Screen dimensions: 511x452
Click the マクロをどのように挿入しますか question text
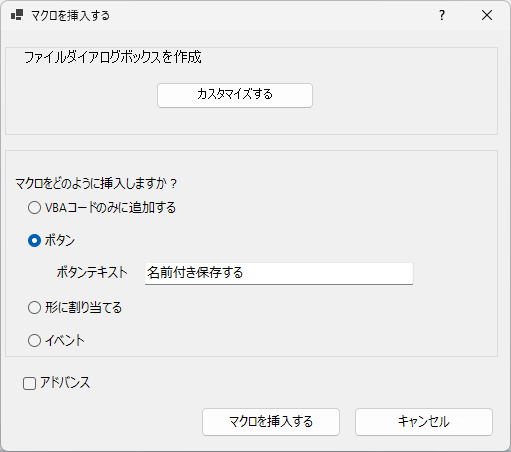(96, 184)
